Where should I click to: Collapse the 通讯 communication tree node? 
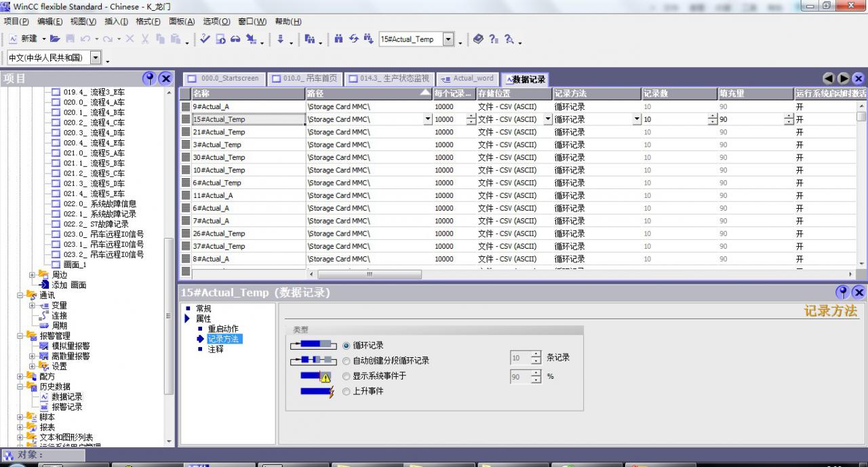20,296
